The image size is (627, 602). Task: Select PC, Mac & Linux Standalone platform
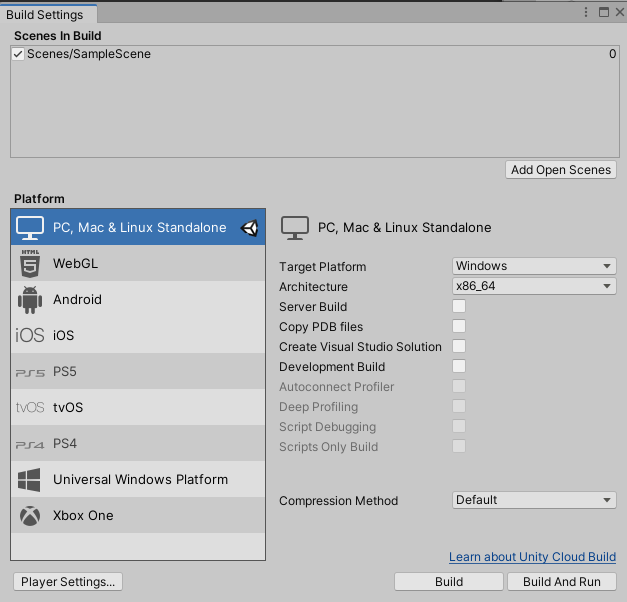click(x=138, y=227)
